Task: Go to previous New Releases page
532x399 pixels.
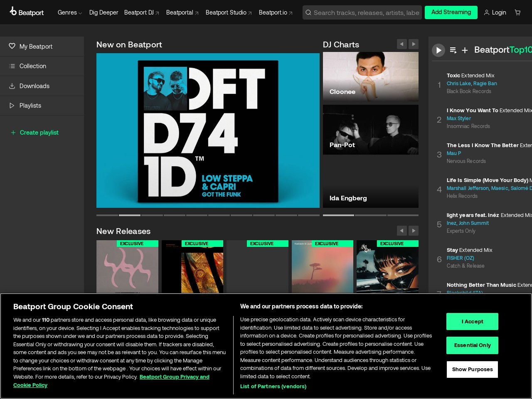Action: click(401, 231)
